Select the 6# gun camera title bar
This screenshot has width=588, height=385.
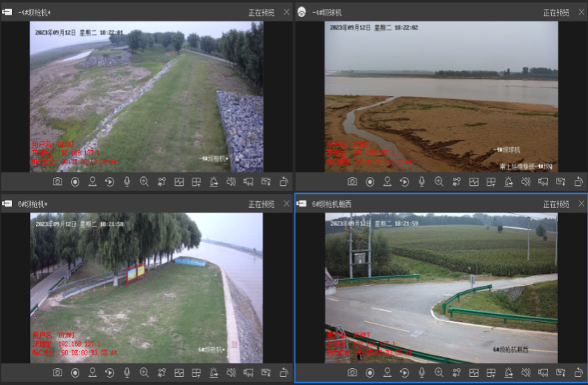(x=147, y=204)
